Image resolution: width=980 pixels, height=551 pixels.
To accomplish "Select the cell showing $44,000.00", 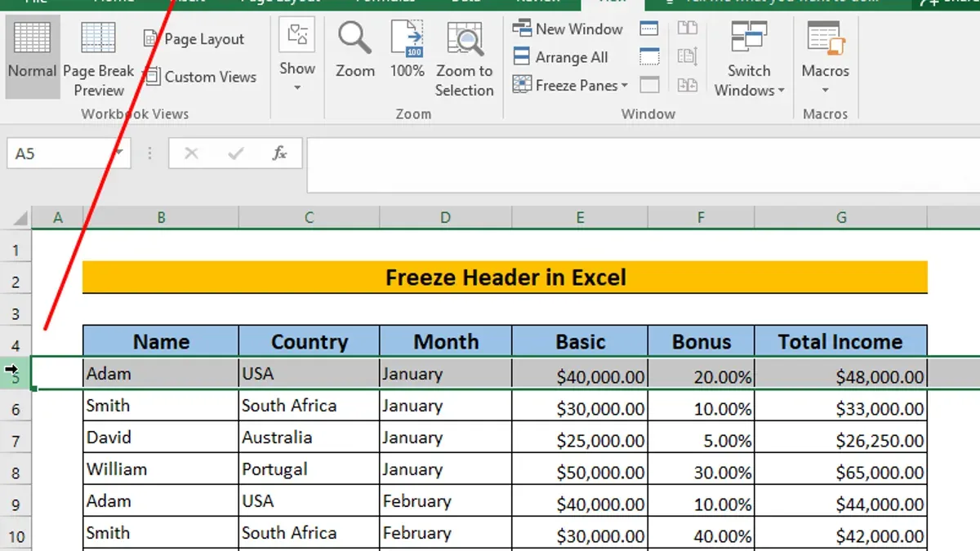I will coord(841,501).
